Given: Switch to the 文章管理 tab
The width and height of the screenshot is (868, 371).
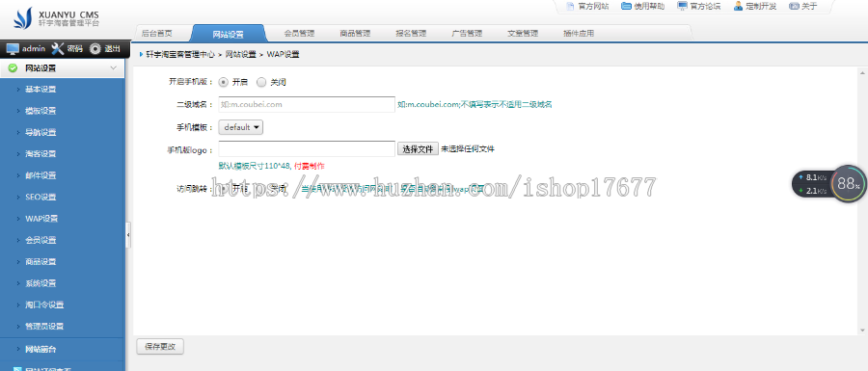Looking at the screenshot, I should (x=523, y=33).
